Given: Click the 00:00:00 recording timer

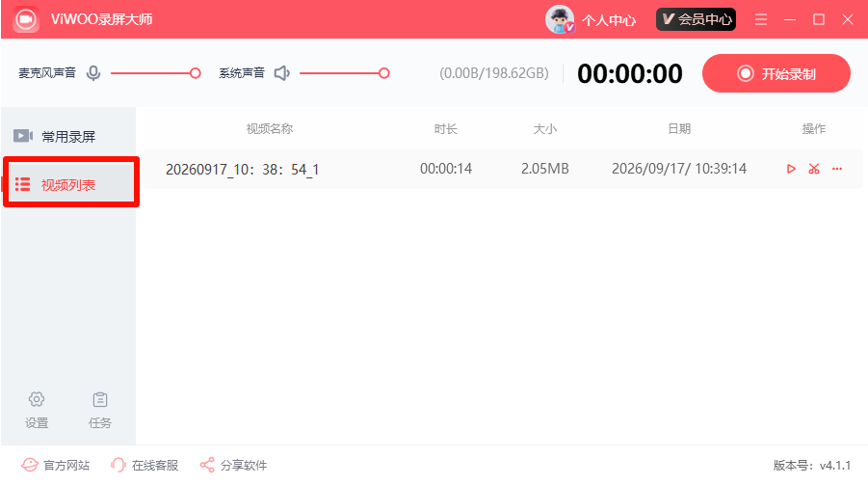Looking at the screenshot, I should [629, 73].
